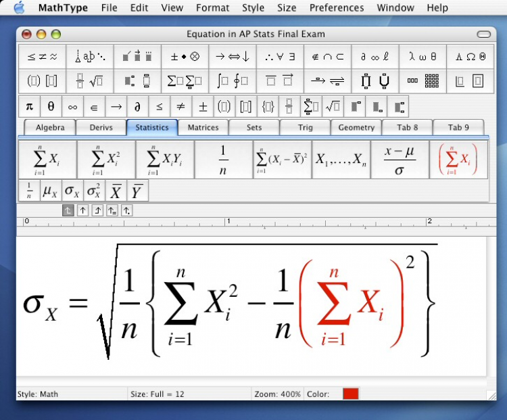Insert the red parenthesized sum expression
Screen dimensions: 507x420
(x=458, y=160)
